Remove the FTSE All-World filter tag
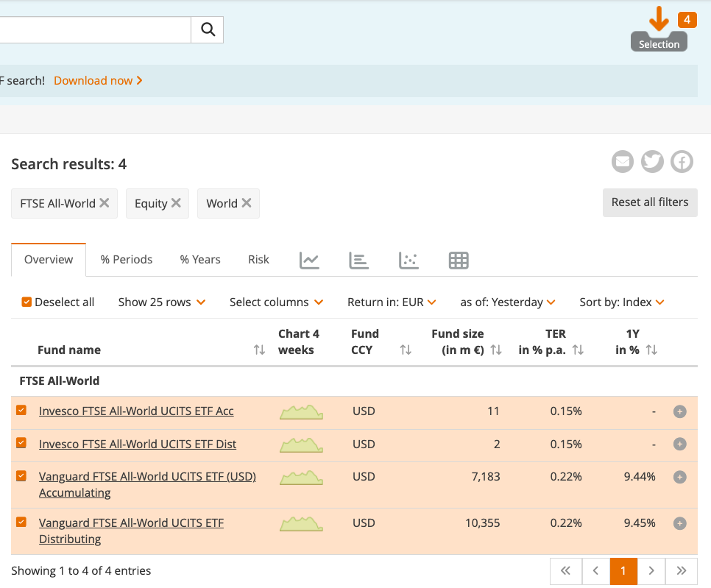711x588 pixels. (x=105, y=203)
